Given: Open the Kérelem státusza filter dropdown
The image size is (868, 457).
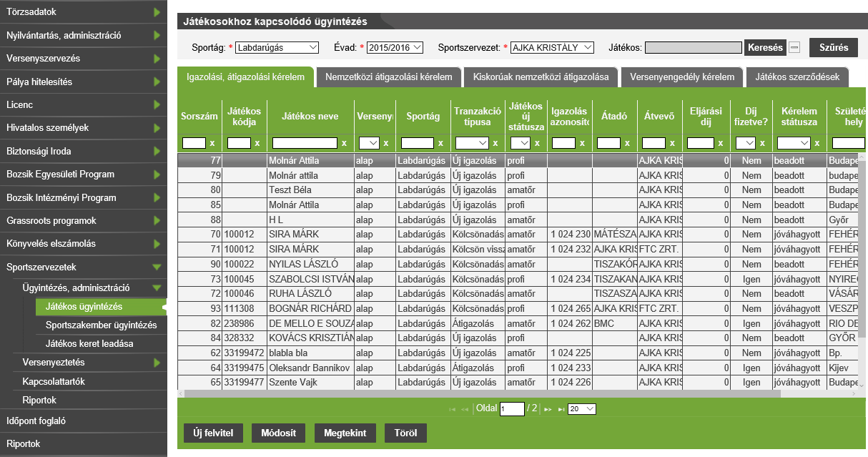Looking at the screenshot, I should tap(794, 143).
